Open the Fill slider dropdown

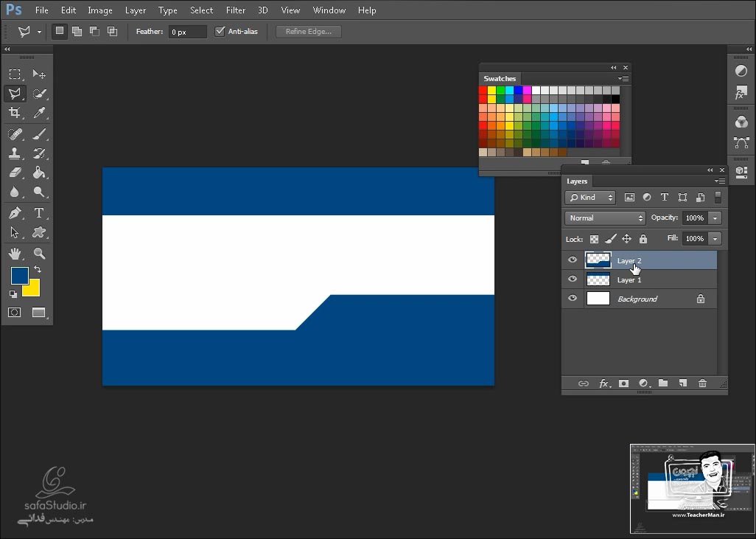(x=715, y=239)
